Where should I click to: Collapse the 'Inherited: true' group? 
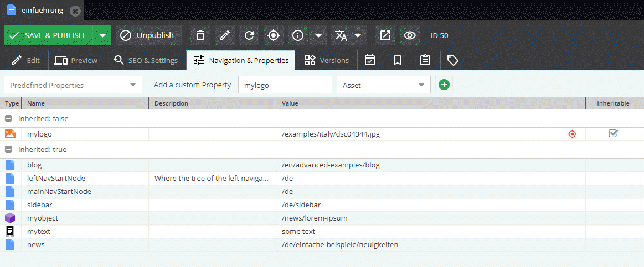[8, 149]
